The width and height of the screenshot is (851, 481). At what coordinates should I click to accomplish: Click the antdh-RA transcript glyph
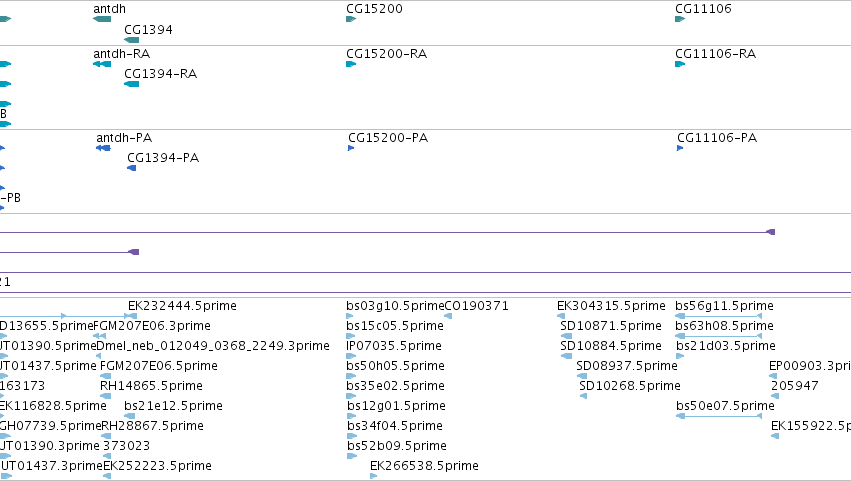coord(102,64)
